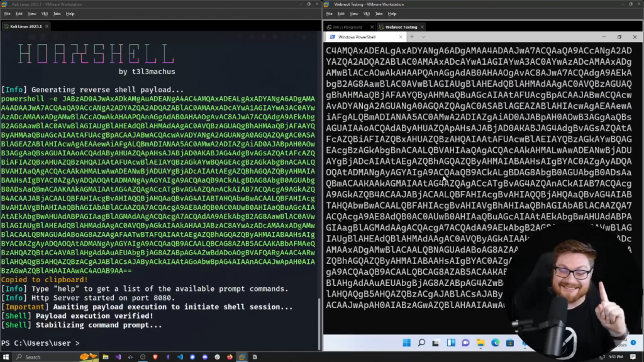The image size is (644, 362).
Task: Open Windows 11 guest taskbar Search
Action: 421,343
